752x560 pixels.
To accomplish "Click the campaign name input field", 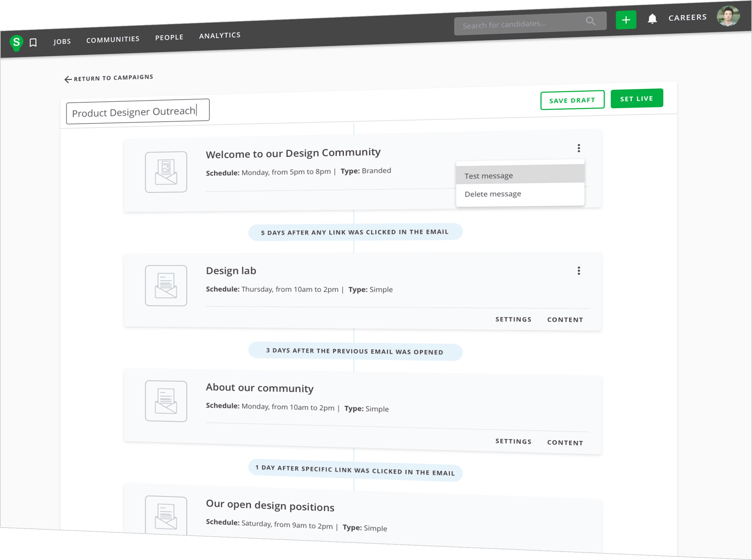I will (137, 111).
